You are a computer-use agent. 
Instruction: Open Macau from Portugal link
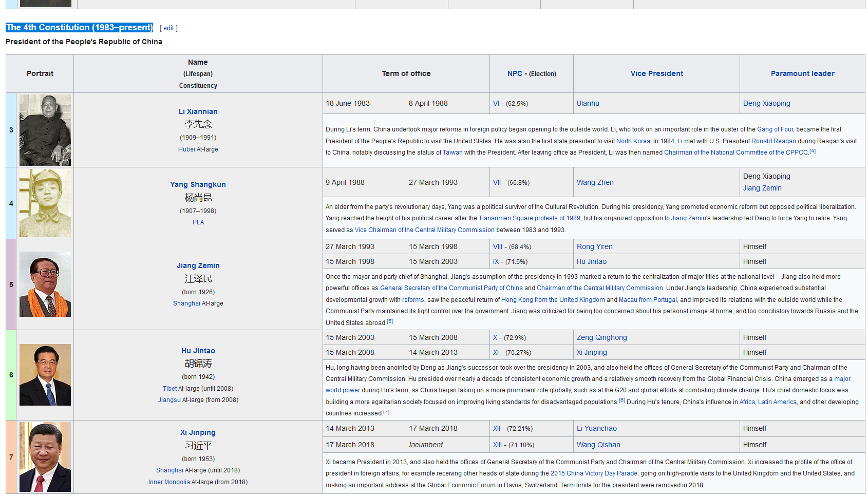pyautogui.click(x=648, y=300)
